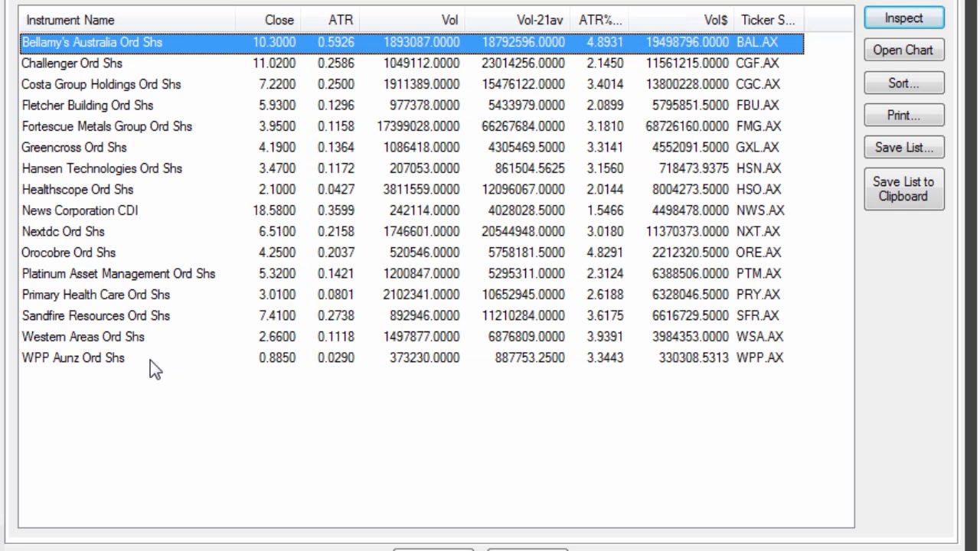This screenshot has height=551, width=980.
Task: Select Hansen Technologies Ord Shs row
Action: [x=412, y=168]
